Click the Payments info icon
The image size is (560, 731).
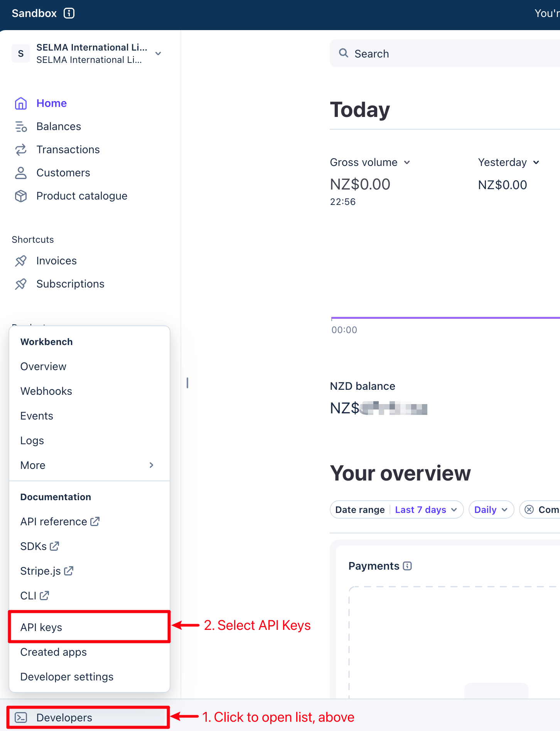point(407,566)
